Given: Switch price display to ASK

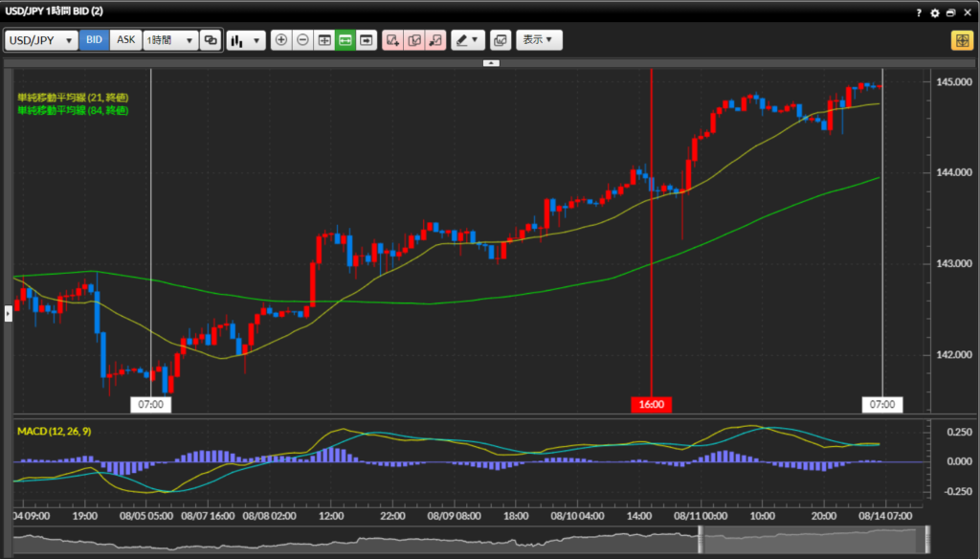Looking at the screenshot, I should (125, 40).
